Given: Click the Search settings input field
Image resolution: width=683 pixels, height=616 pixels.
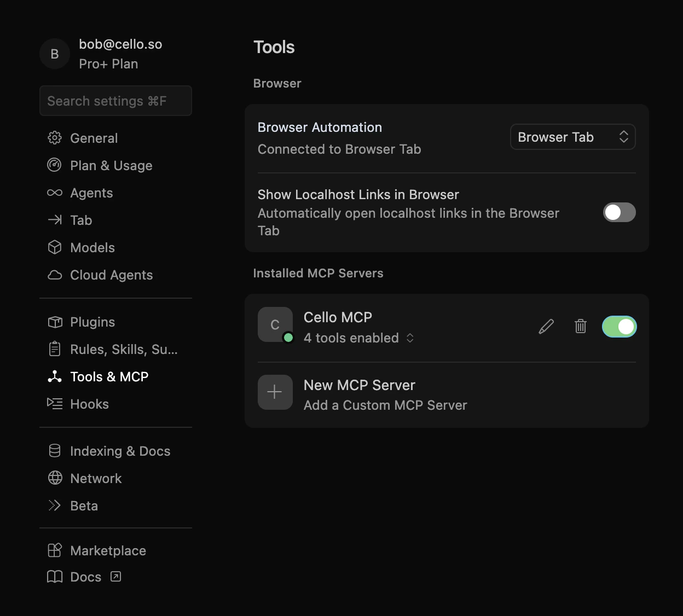Looking at the screenshot, I should point(115,101).
